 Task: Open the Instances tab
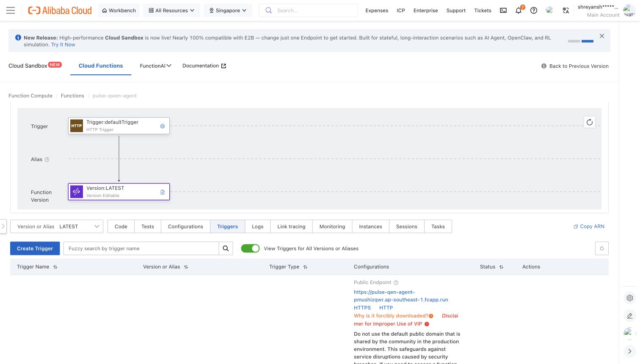coord(370,227)
